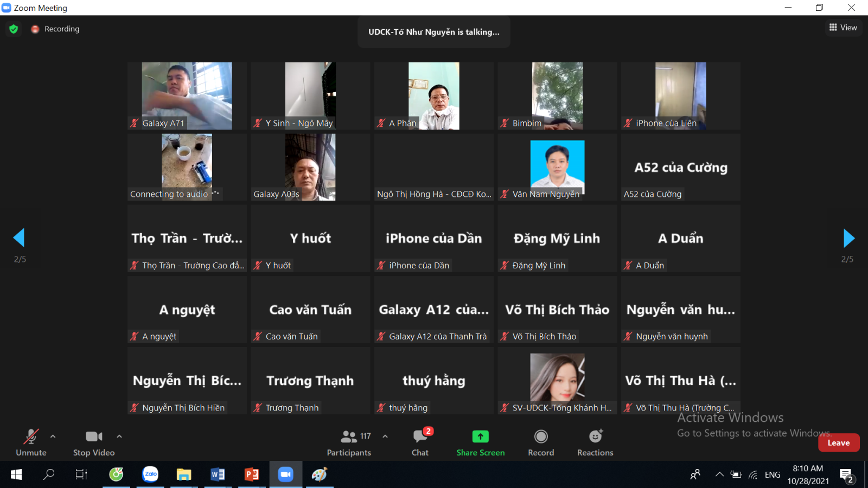Image resolution: width=868 pixels, height=488 pixels.
Task: Expand video options arrow beside Stop Video
Action: tap(119, 436)
